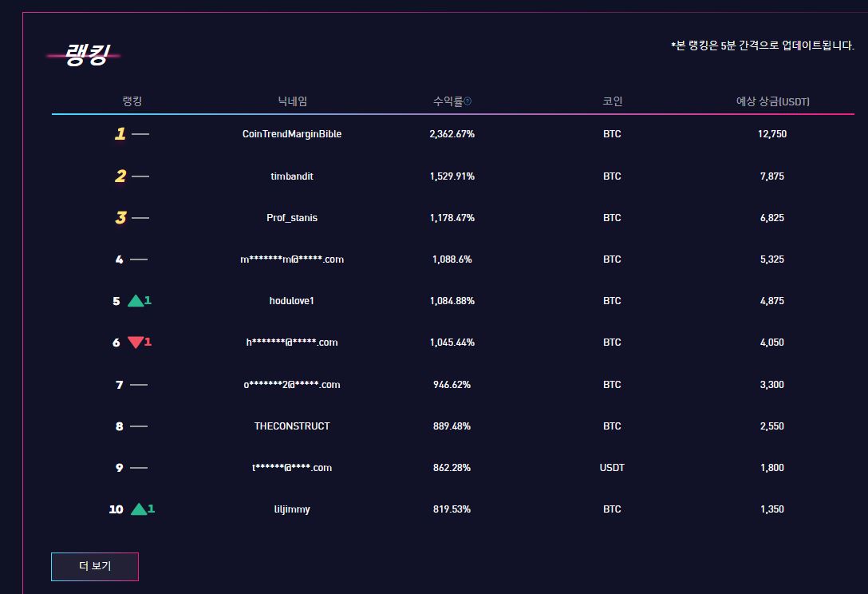Select the 랭킹 column header
The image size is (868, 594).
click(x=132, y=101)
